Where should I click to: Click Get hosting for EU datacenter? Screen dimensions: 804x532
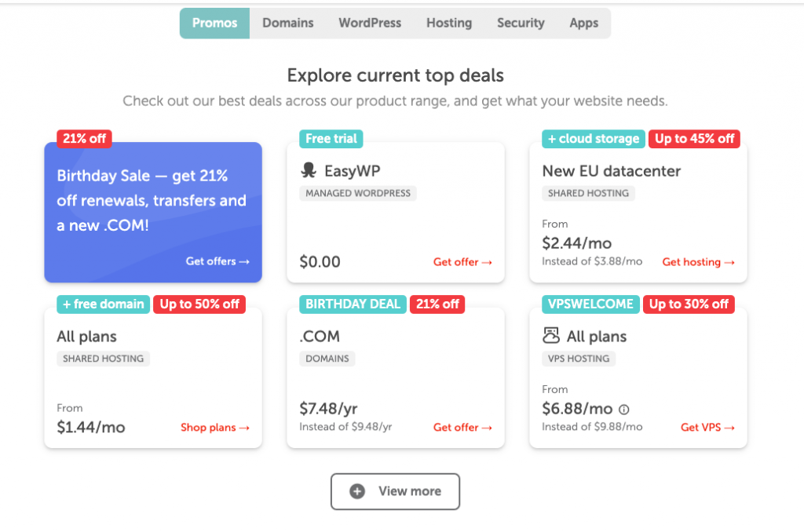pos(698,262)
